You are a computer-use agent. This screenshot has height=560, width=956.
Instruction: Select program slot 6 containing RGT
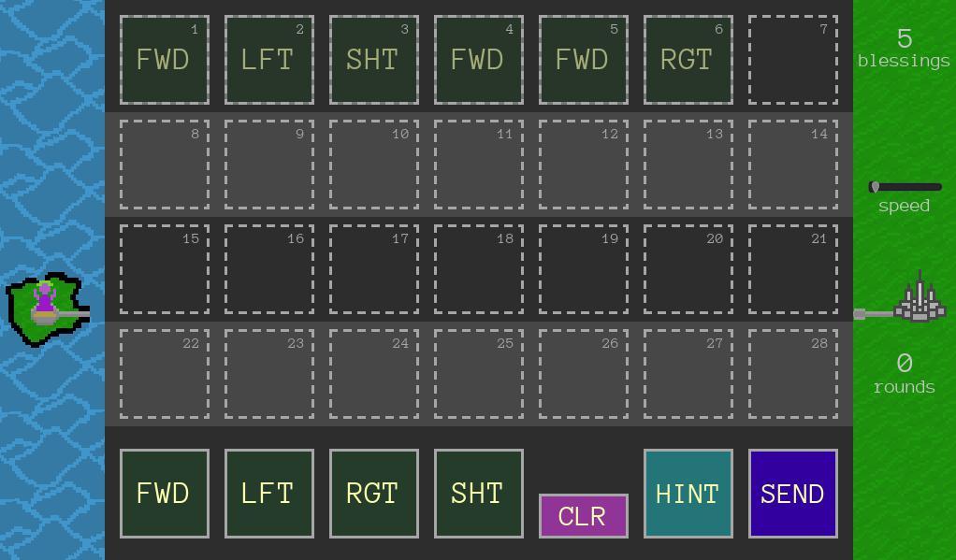pyautogui.click(x=688, y=60)
